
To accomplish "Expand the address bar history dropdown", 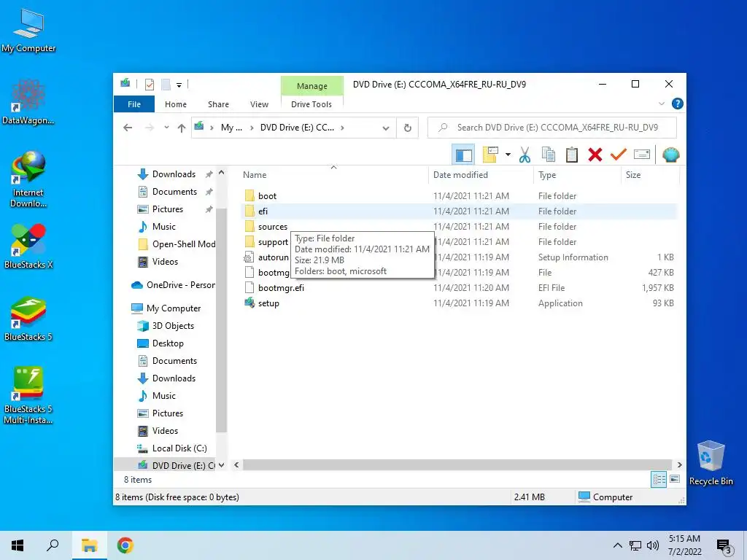I will pyautogui.click(x=386, y=128).
